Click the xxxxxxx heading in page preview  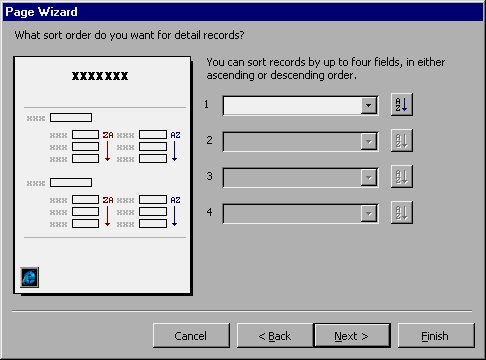coord(100,76)
